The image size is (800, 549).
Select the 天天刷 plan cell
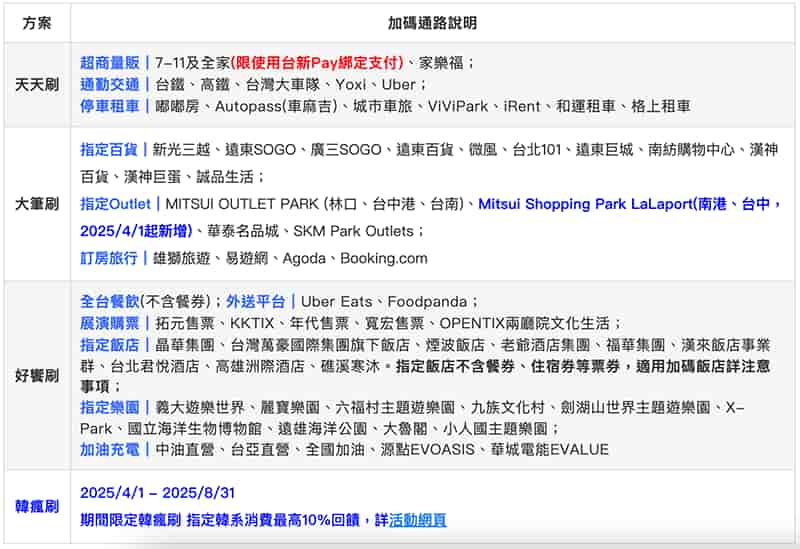37,85
